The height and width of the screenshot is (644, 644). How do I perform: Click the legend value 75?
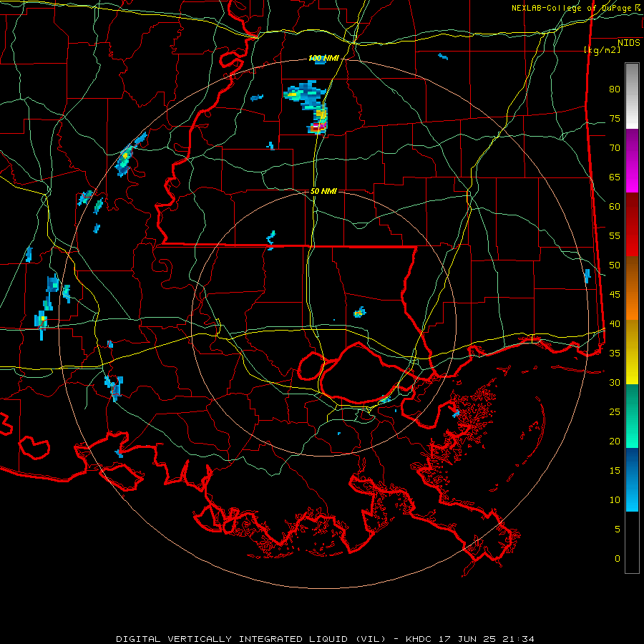(x=615, y=119)
